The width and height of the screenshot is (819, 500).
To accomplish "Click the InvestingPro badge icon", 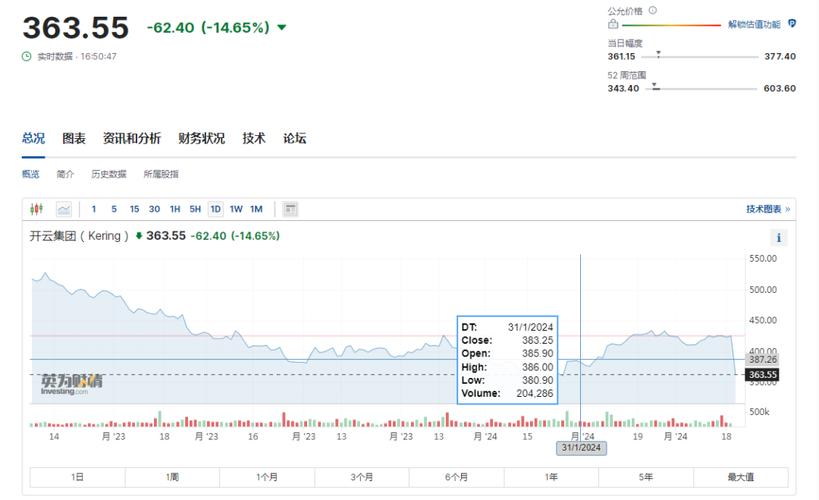I will pyautogui.click(x=792, y=24).
